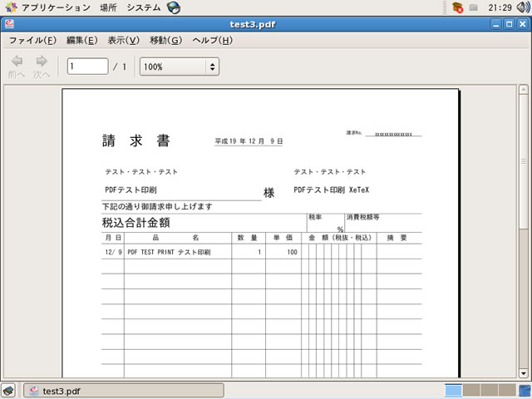Click the vertical scrollbar down arrow
This screenshot has width=532, height=399.
(x=523, y=373)
